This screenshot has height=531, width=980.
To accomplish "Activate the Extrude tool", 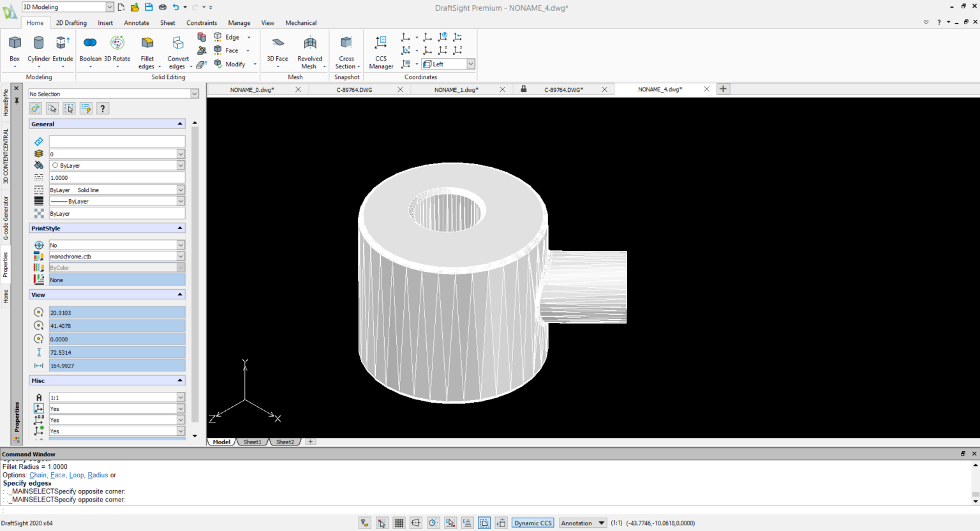I will 63,43.
